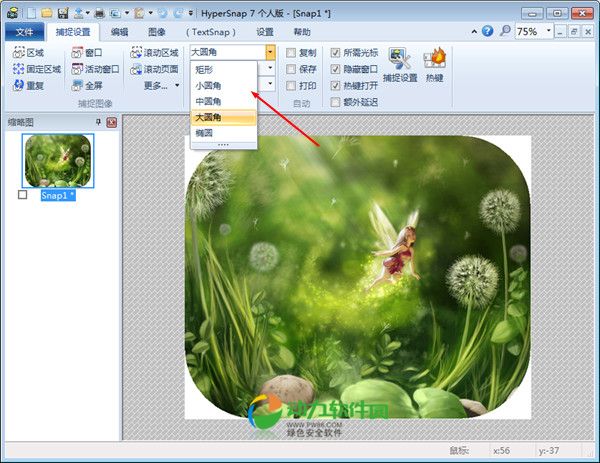Image resolution: width=600 pixels, height=463 pixels.
Task: Collapse the 大圆角 shape dropdown arrow
Action: point(270,51)
